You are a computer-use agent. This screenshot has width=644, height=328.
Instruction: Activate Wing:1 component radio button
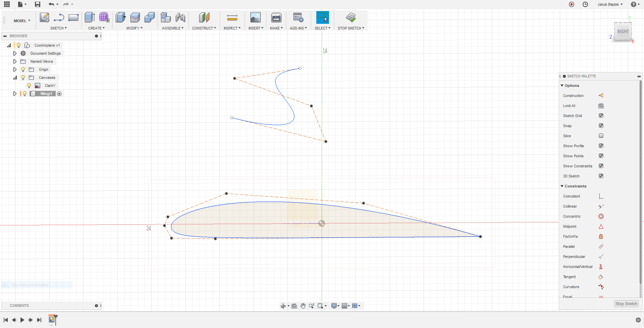[x=59, y=94]
